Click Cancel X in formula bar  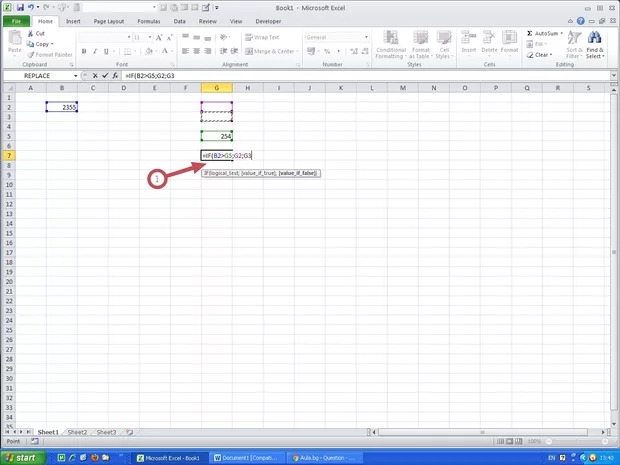(95, 76)
